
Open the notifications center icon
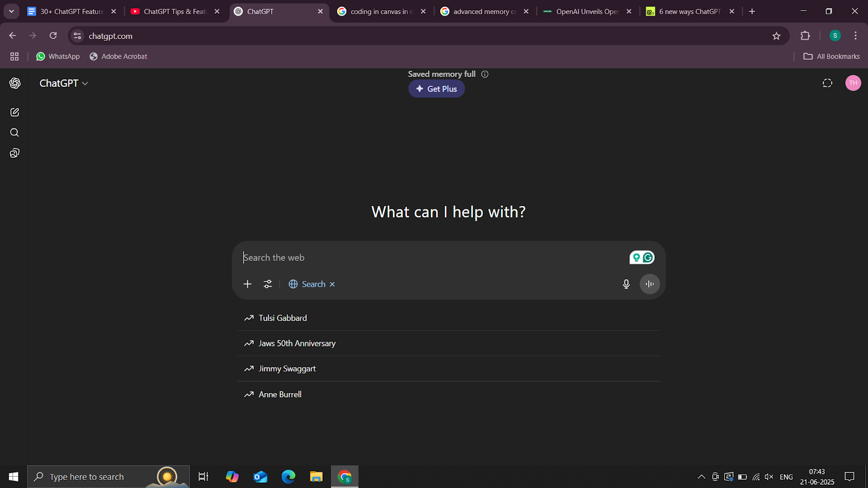(850, 477)
